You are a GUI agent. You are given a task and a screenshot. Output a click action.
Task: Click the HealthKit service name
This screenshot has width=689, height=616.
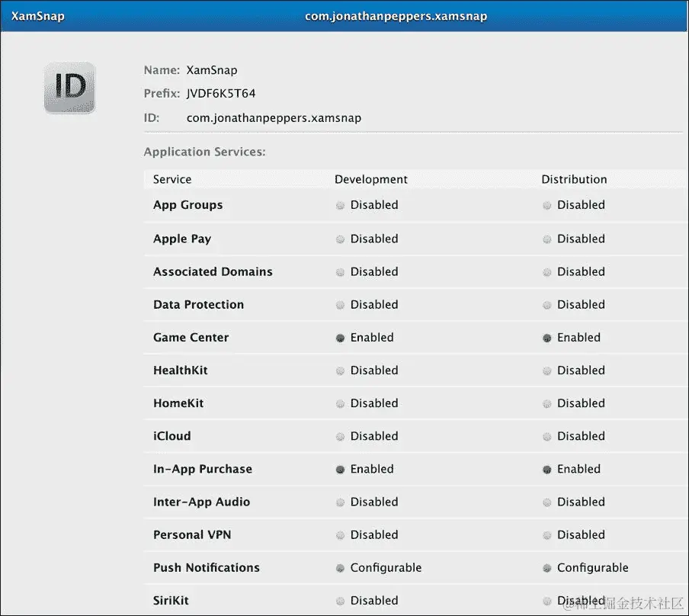180,371
